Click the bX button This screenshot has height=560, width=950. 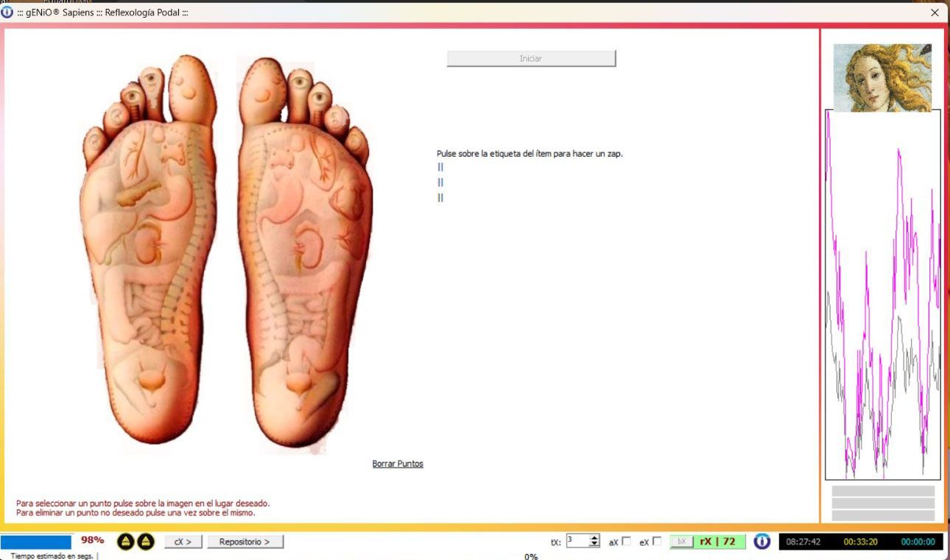(681, 542)
